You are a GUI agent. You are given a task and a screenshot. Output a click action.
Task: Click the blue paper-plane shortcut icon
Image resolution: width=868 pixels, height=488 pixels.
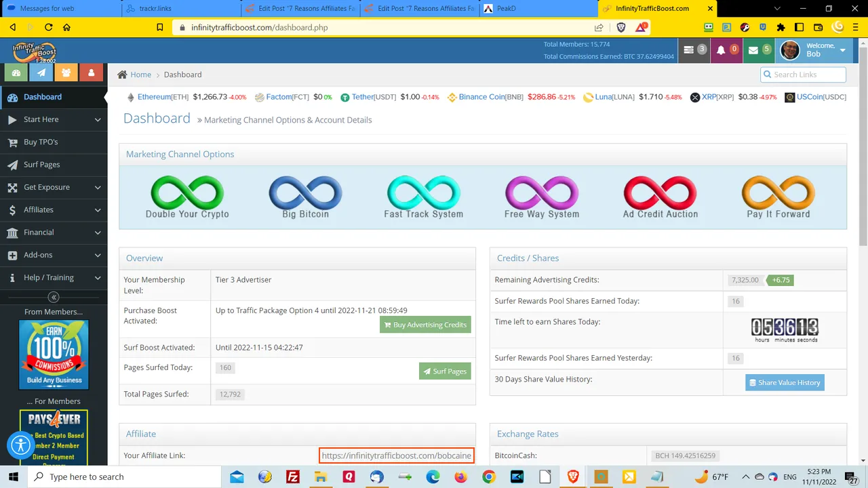click(41, 73)
